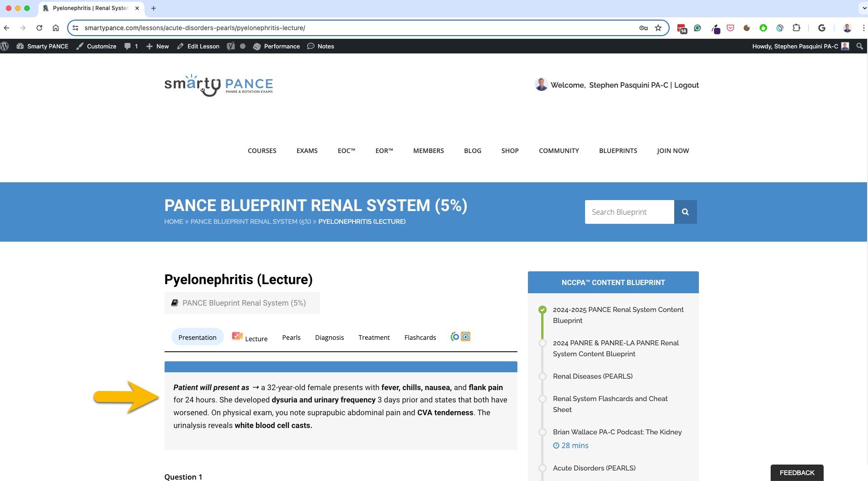The height and width of the screenshot is (481, 868).
Task: Open the WordPress logo menu in admin bar
Action: tap(5, 46)
